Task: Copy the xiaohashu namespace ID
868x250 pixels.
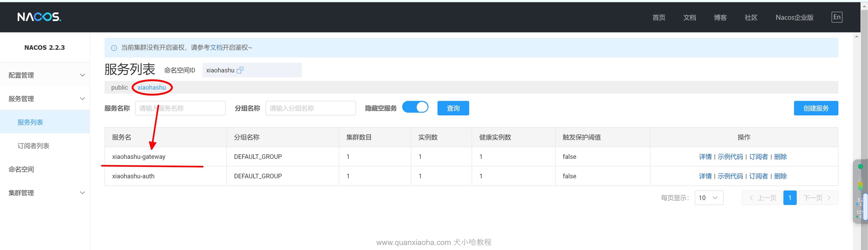Action: coord(240,70)
